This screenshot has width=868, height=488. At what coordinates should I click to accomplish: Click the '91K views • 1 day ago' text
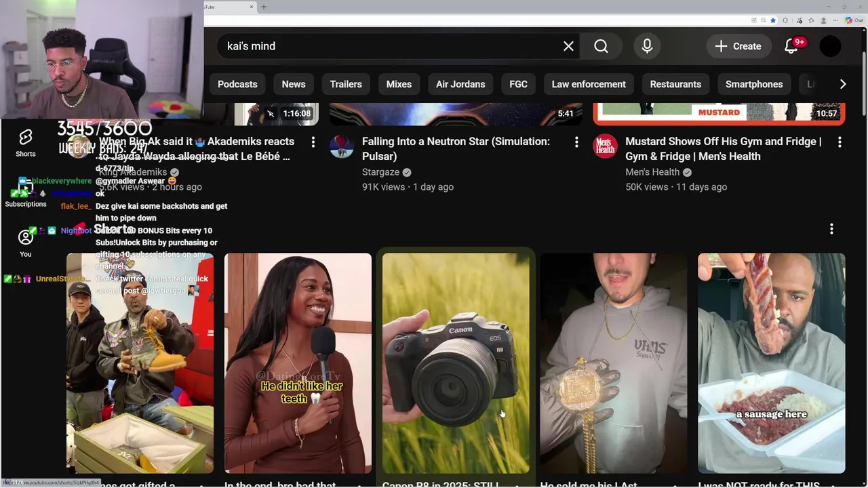point(408,187)
